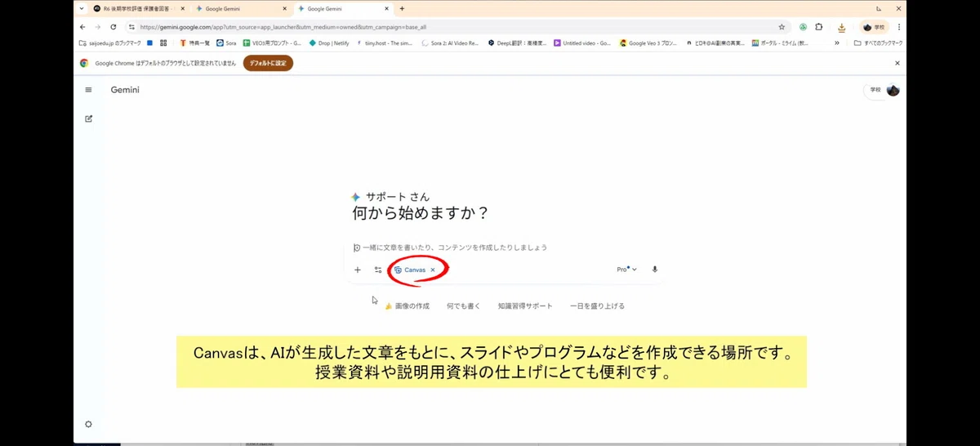Choose the 何でも書く suggestion chip
The width and height of the screenshot is (980, 446).
click(463, 306)
